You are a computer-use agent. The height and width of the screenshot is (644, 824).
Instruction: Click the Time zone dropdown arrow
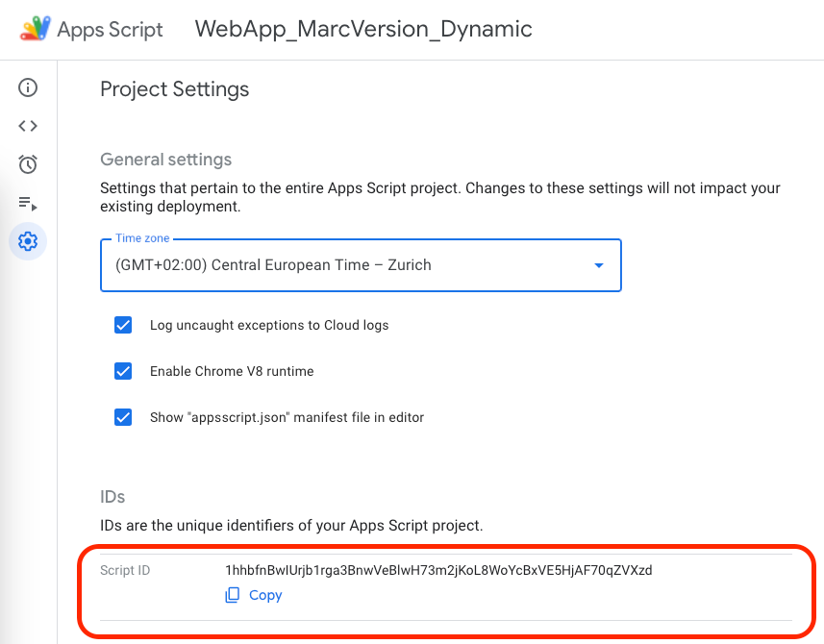pos(598,265)
